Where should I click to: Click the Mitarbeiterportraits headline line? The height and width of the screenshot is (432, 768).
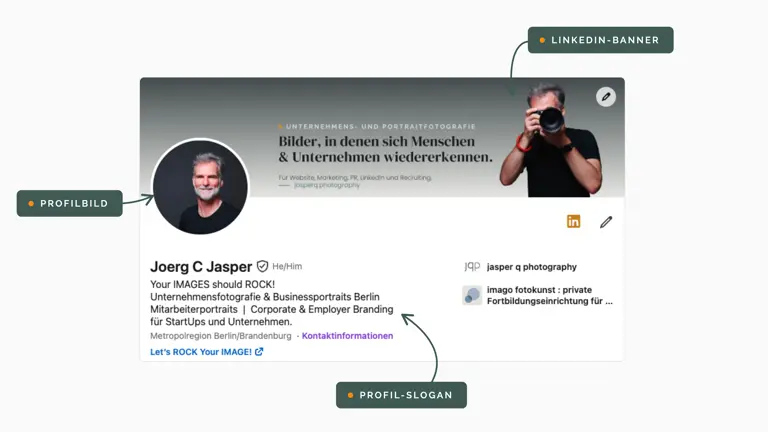pyautogui.click(x=271, y=310)
